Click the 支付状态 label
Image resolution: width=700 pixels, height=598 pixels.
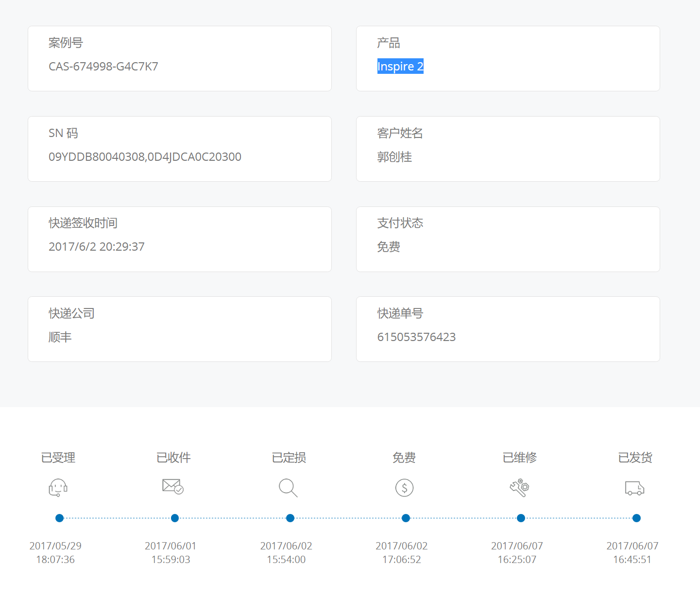coord(400,223)
